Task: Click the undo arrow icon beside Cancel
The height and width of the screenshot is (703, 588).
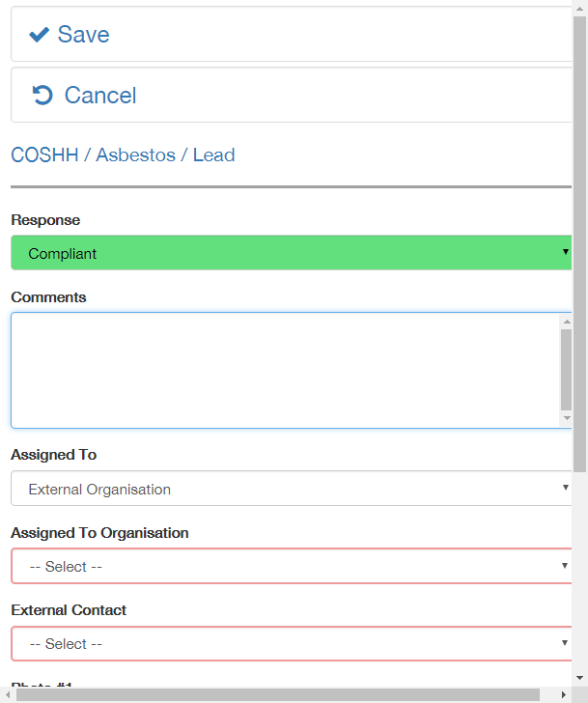Action: click(42, 95)
